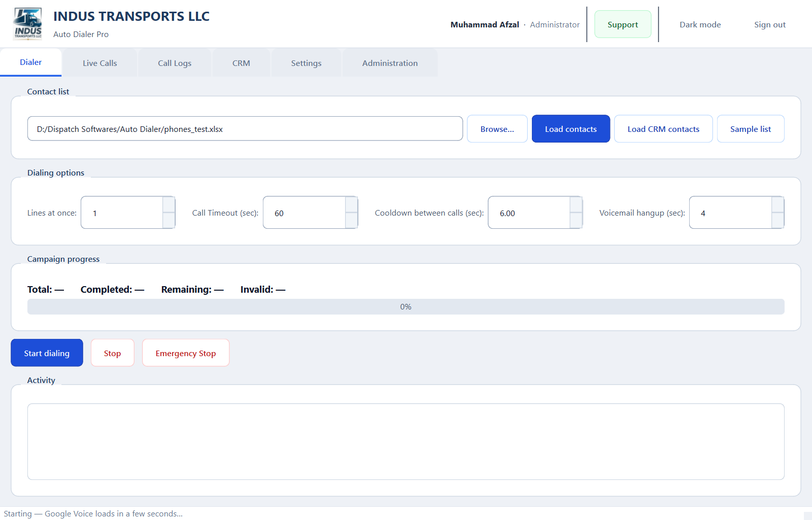Decrease Cooldown between calls with down arrow
Image resolution: width=812 pixels, height=520 pixels.
tap(576, 220)
